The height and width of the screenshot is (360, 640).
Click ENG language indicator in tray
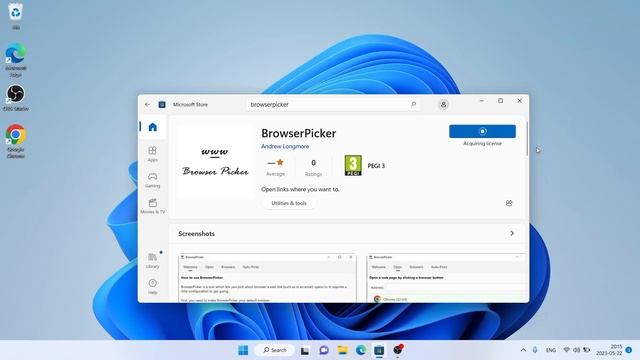point(551,350)
